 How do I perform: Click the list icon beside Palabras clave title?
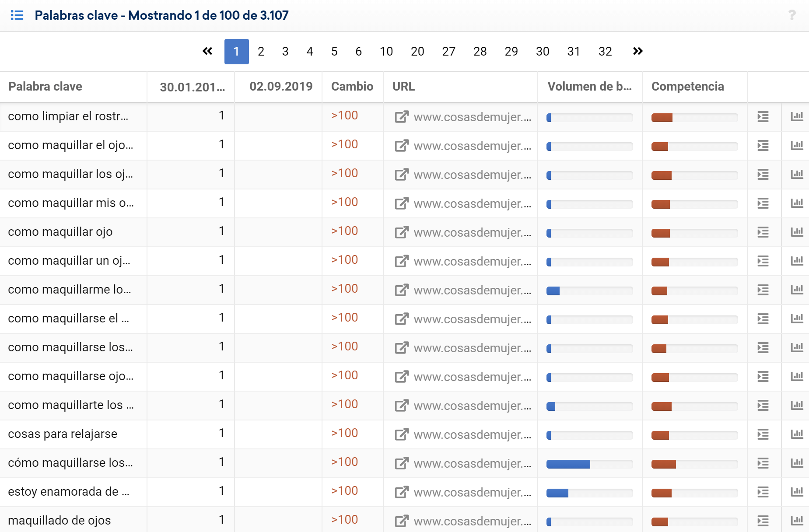(x=17, y=15)
